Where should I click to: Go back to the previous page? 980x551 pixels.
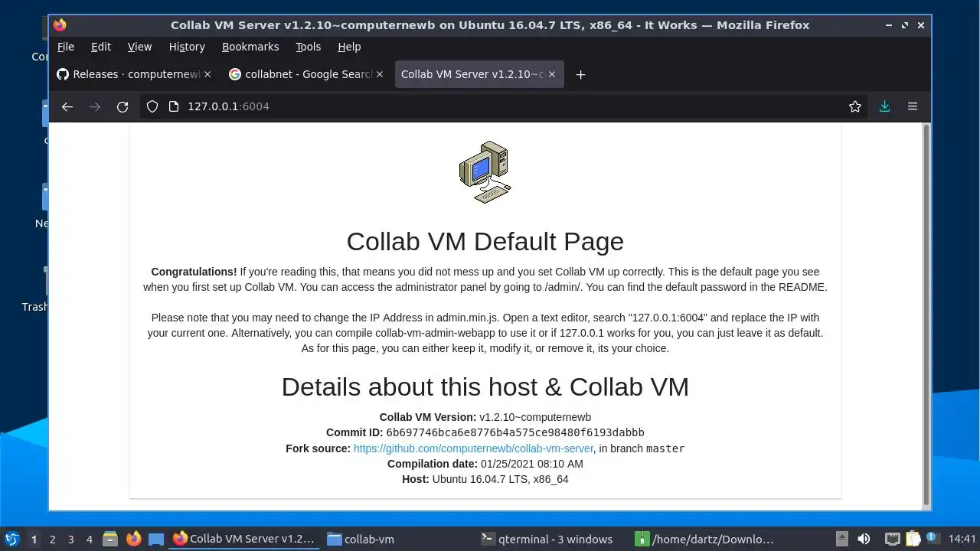tap(67, 106)
